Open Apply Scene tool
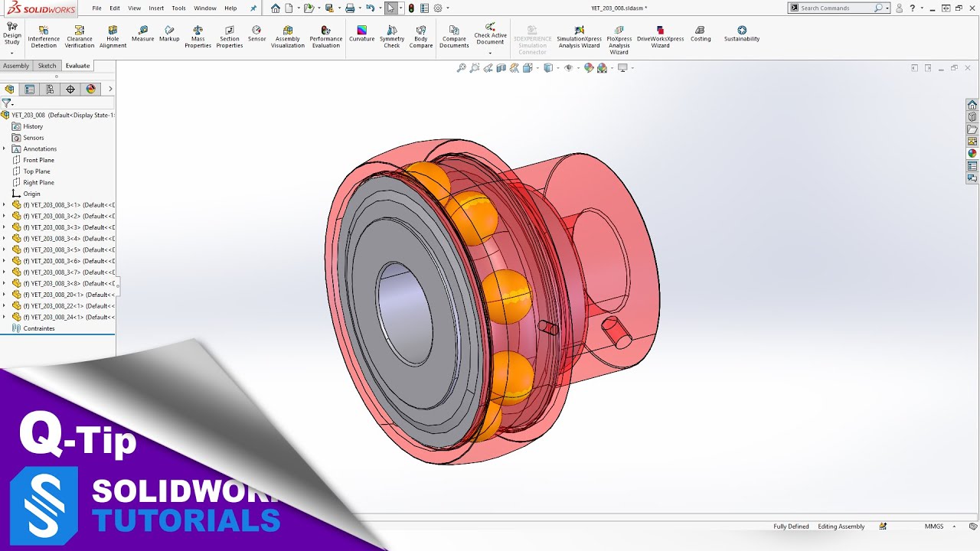 603,68
